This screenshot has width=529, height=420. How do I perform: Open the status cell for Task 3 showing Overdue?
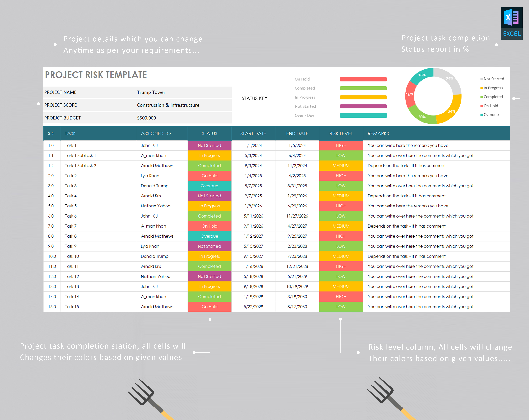click(209, 186)
